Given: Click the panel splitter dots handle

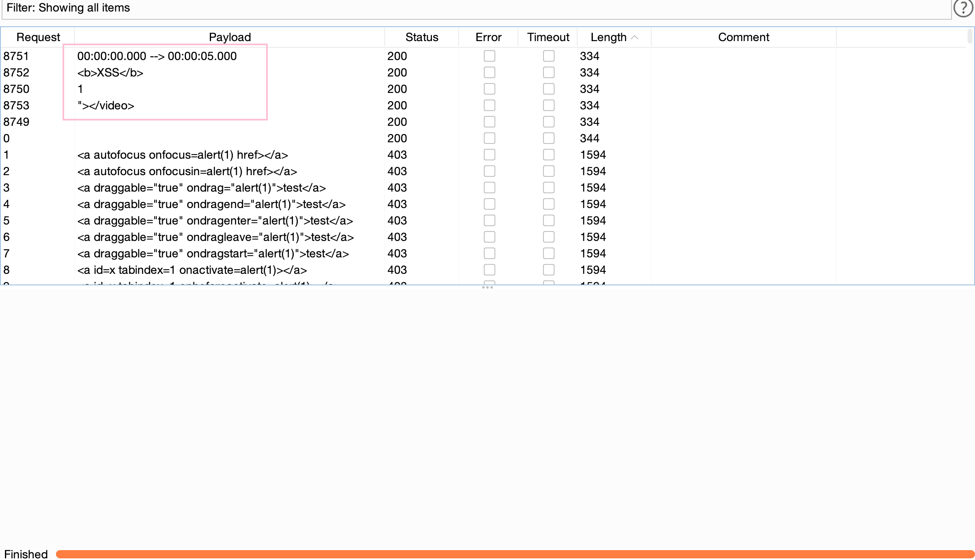Looking at the screenshot, I should click(488, 287).
